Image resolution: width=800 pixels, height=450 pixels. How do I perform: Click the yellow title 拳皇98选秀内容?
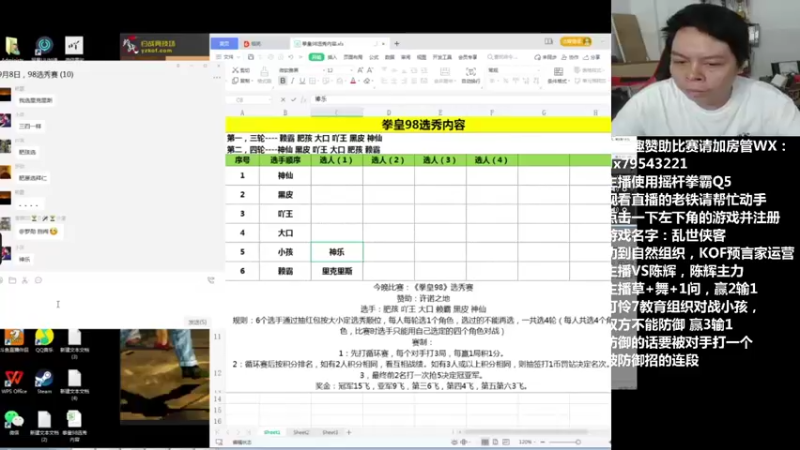click(x=423, y=124)
